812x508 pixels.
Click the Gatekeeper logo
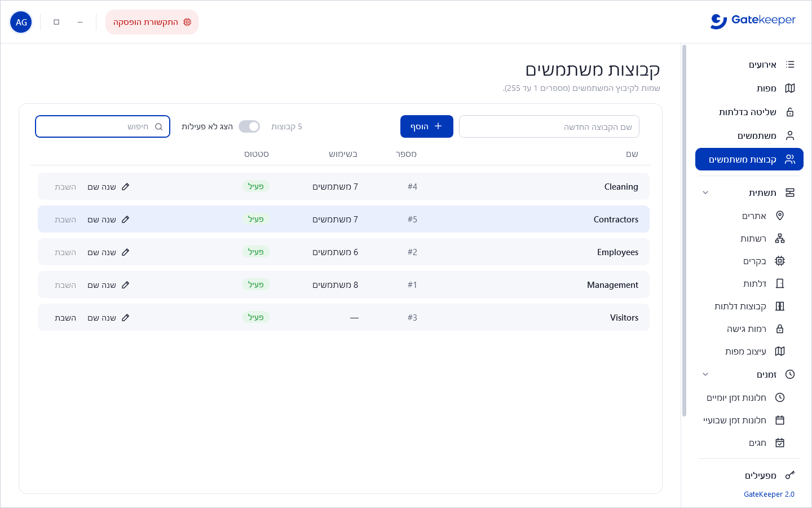click(753, 21)
